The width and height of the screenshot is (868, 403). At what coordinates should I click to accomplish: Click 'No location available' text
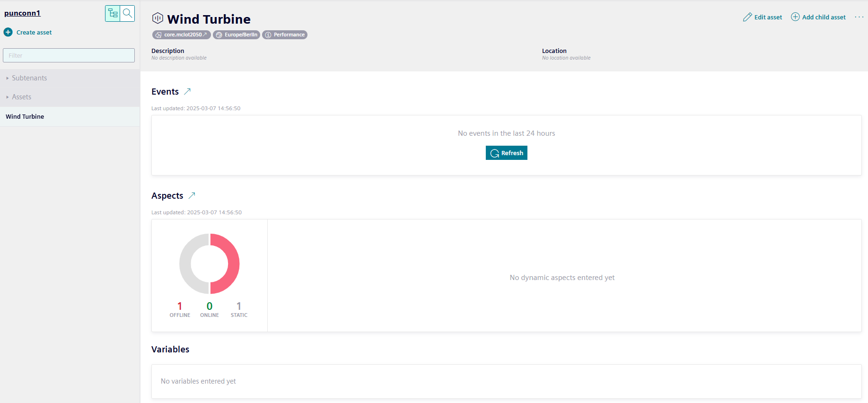point(566,58)
